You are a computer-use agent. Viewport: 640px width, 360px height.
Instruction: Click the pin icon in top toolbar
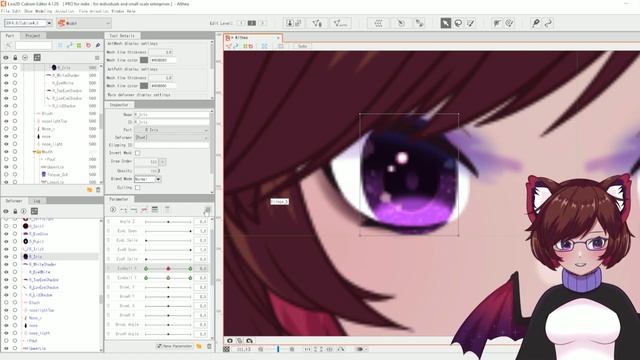(x=536, y=23)
